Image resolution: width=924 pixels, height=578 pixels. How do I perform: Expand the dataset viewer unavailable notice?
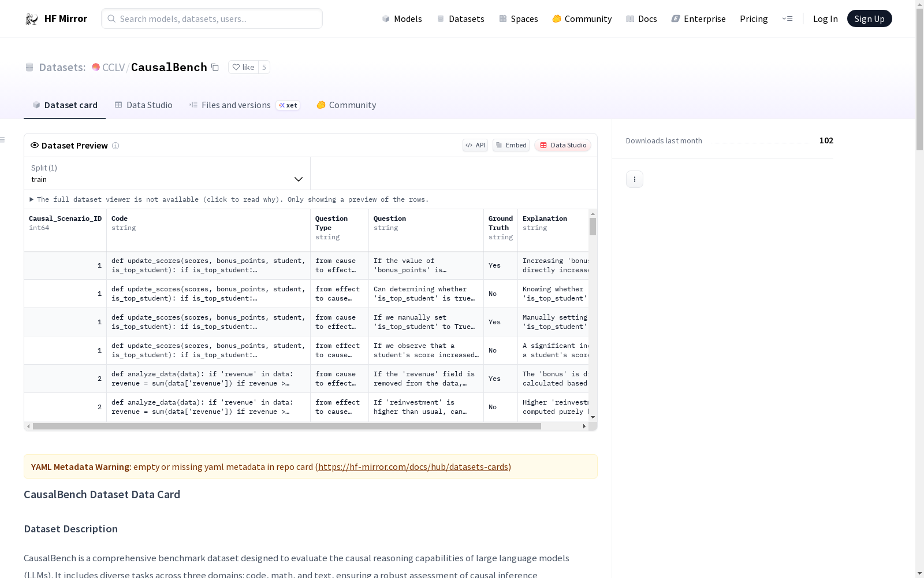click(x=229, y=199)
